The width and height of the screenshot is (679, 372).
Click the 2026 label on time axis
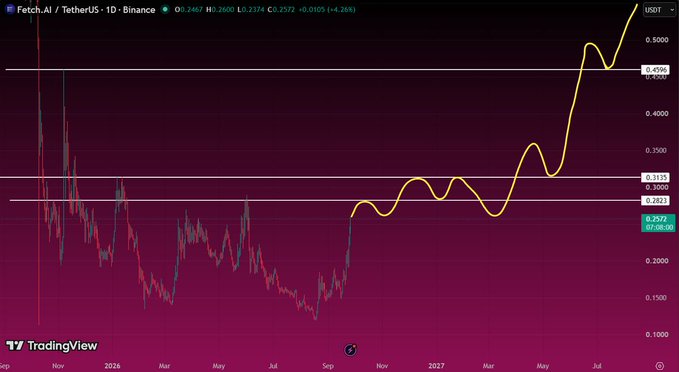[x=112, y=366]
